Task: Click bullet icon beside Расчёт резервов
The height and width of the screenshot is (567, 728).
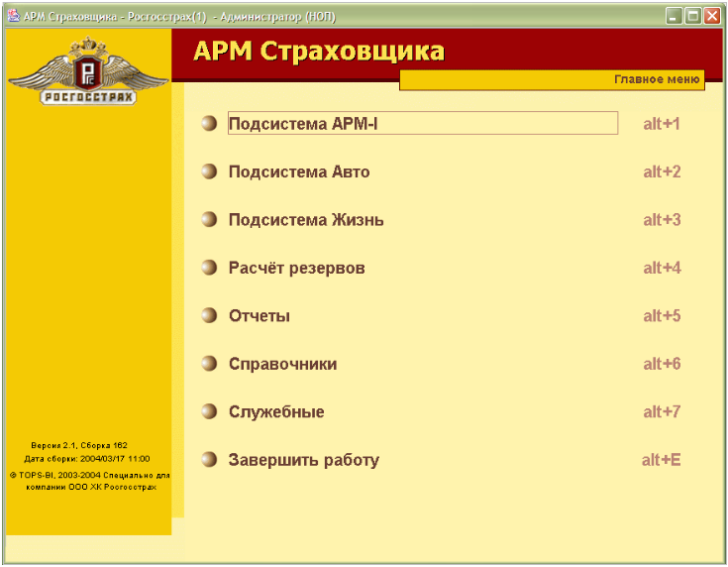Action: [x=209, y=268]
